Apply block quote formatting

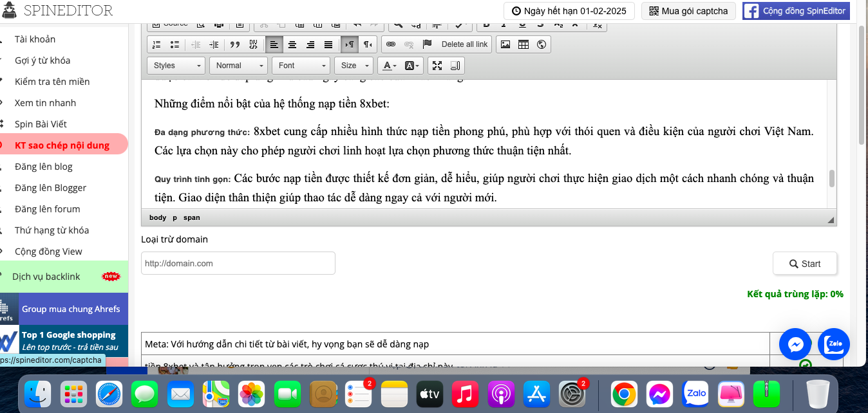click(x=235, y=44)
